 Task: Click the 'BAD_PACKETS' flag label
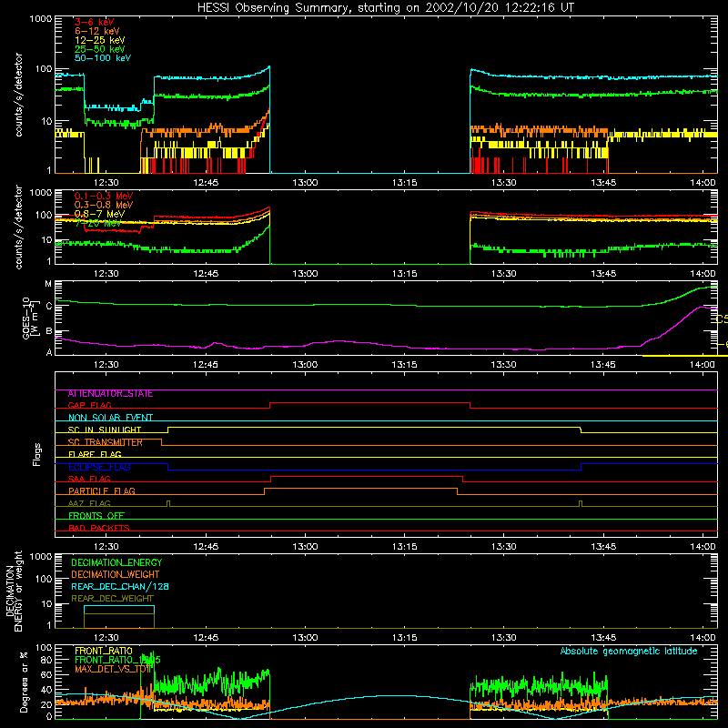(99, 528)
